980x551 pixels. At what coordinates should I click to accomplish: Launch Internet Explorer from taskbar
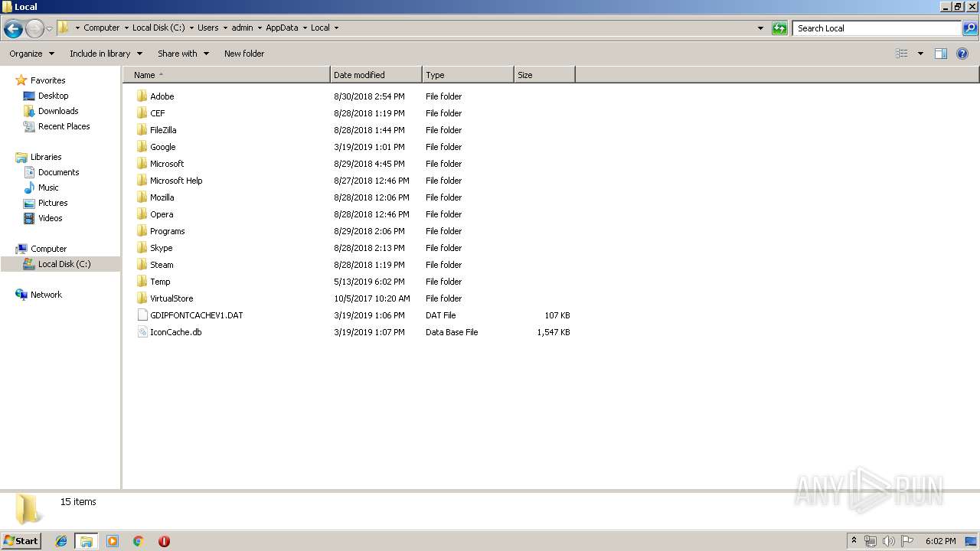click(61, 541)
